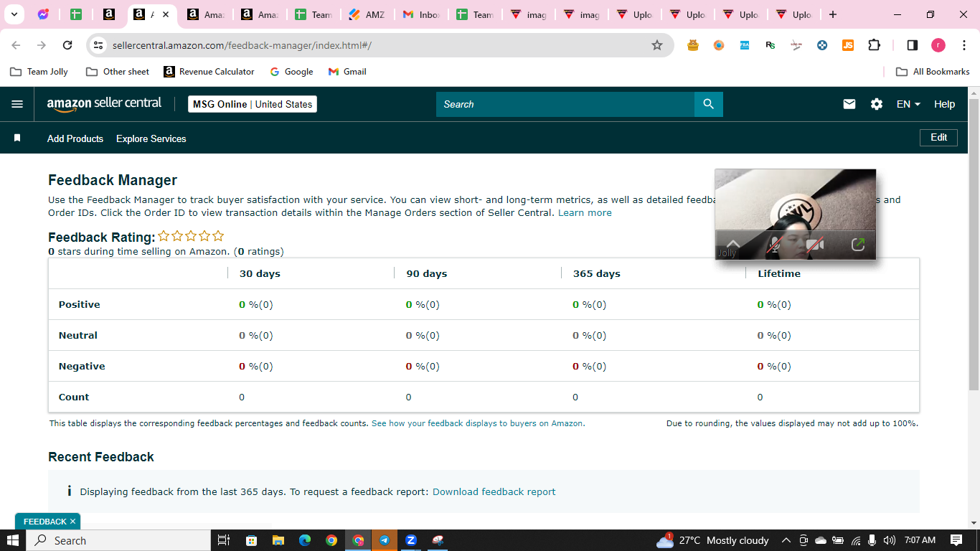Launch Microsoft Edge from the taskbar
The width and height of the screenshot is (980, 551).
[305, 540]
